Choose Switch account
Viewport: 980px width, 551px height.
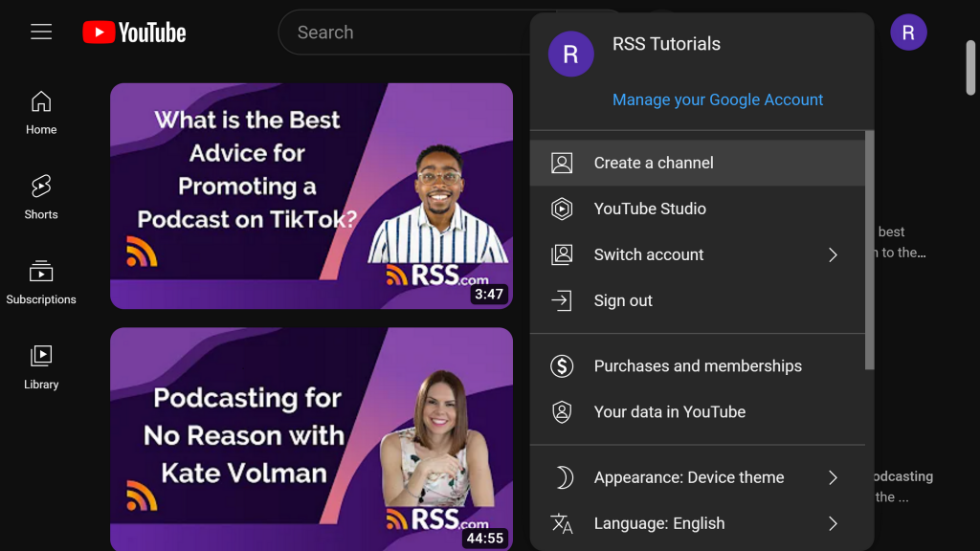[x=698, y=254]
